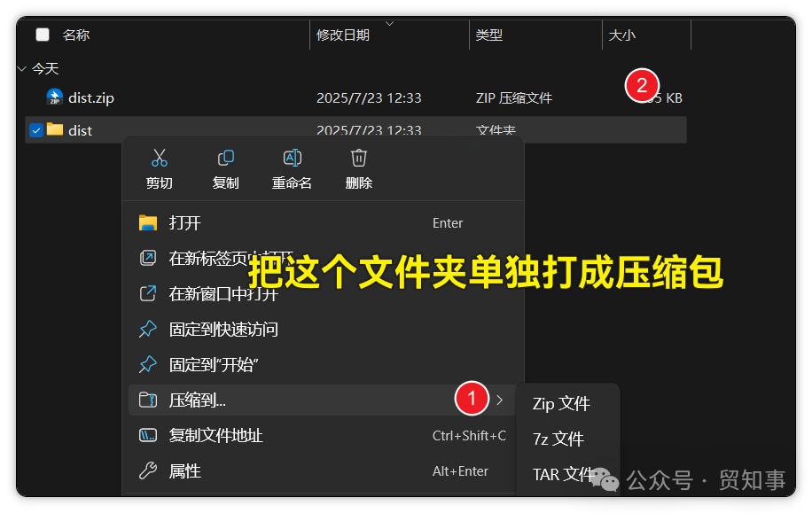Viewport: 812px width, 513px height.
Task: Uncheck the dist folder checkbox
Action: pyautogui.click(x=34, y=129)
